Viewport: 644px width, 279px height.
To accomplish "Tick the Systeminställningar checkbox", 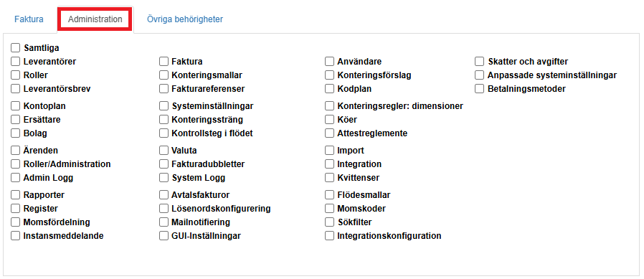I will click(x=164, y=106).
